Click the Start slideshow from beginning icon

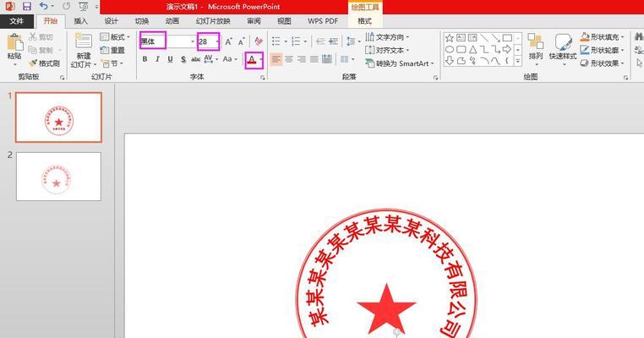(84, 6)
